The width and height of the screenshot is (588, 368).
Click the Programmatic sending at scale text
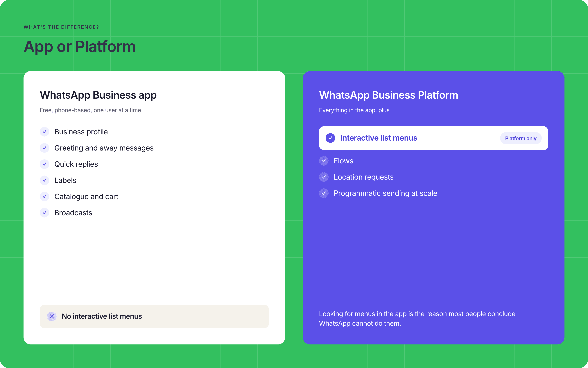click(x=385, y=193)
